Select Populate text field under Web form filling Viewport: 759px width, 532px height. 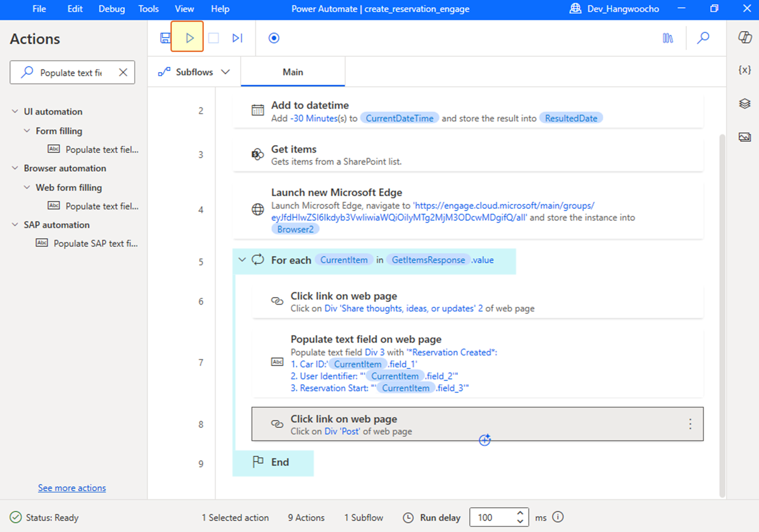tap(93, 206)
